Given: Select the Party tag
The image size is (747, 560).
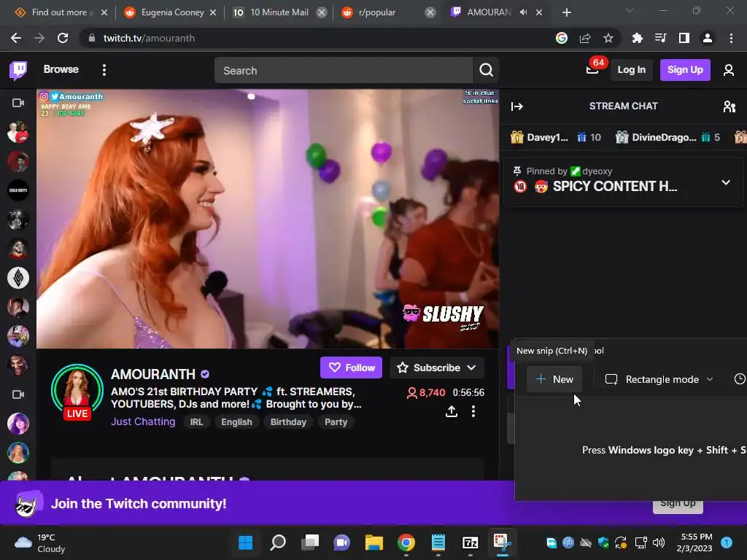Looking at the screenshot, I should click(336, 422).
